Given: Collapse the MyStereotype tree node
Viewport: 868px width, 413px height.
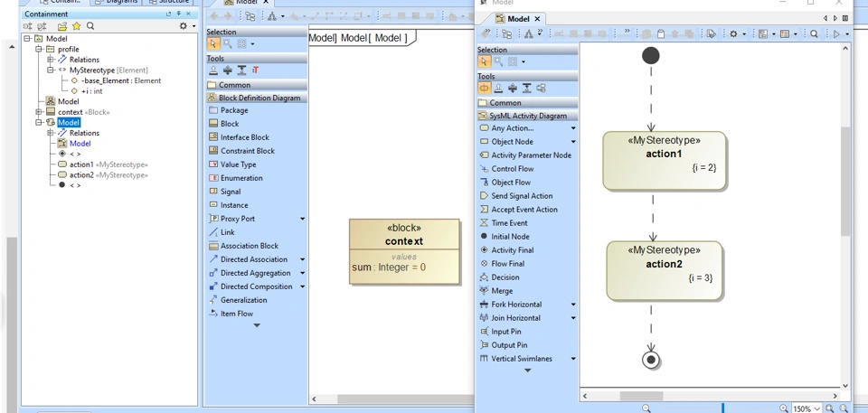Looking at the screenshot, I should (x=51, y=70).
